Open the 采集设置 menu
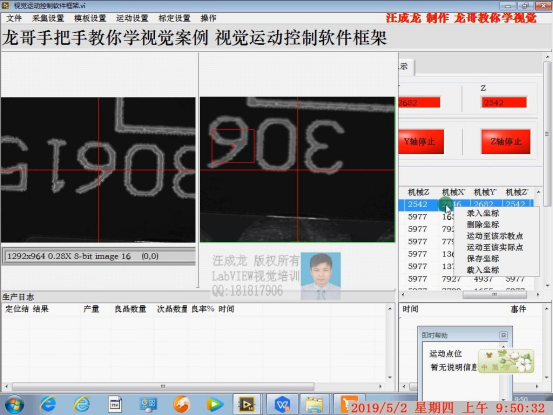 point(48,18)
